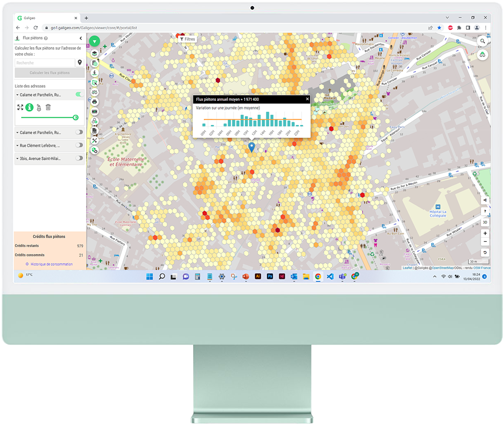Click the wrench and screwdriver tools icon

pos(95,140)
